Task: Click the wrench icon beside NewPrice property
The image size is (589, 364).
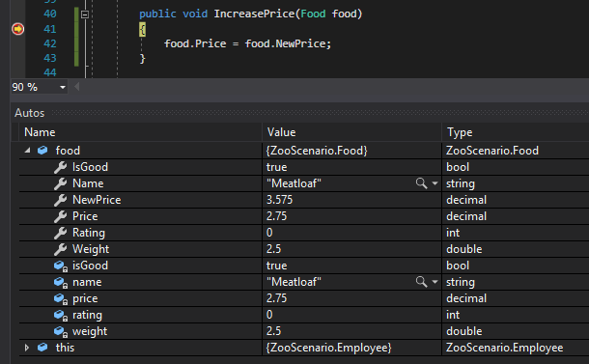Action: pyautogui.click(x=60, y=200)
